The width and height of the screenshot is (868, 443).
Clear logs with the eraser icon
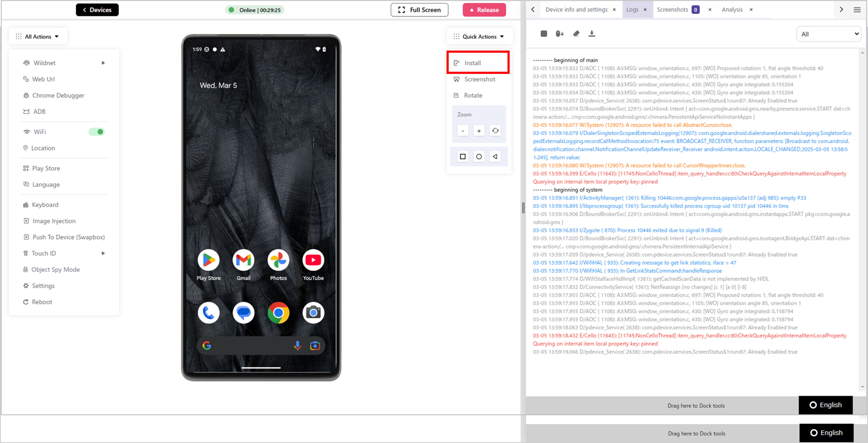click(x=576, y=34)
